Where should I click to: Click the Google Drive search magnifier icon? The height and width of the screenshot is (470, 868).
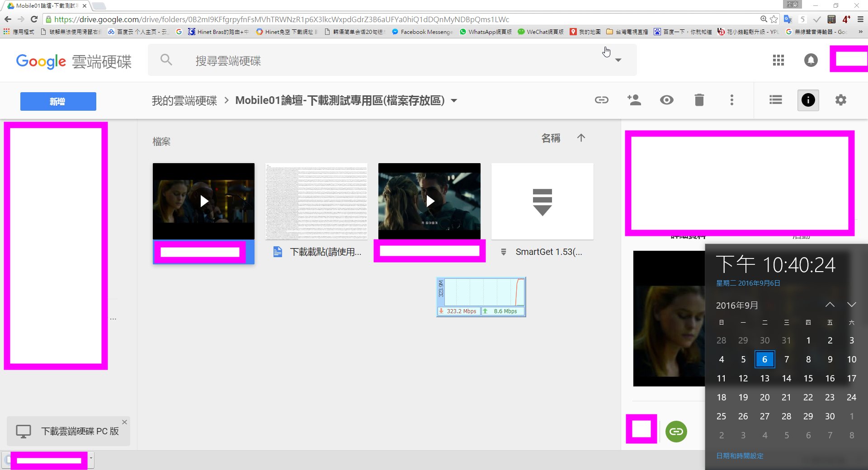tap(166, 60)
